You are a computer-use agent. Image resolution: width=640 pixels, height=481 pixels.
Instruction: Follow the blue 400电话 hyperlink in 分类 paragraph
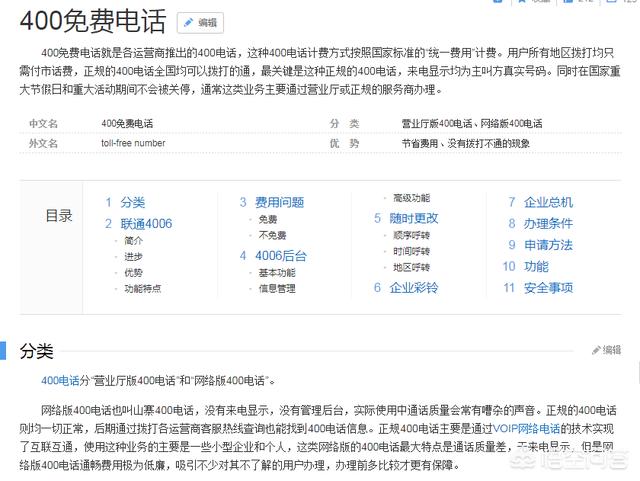point(59,381)
